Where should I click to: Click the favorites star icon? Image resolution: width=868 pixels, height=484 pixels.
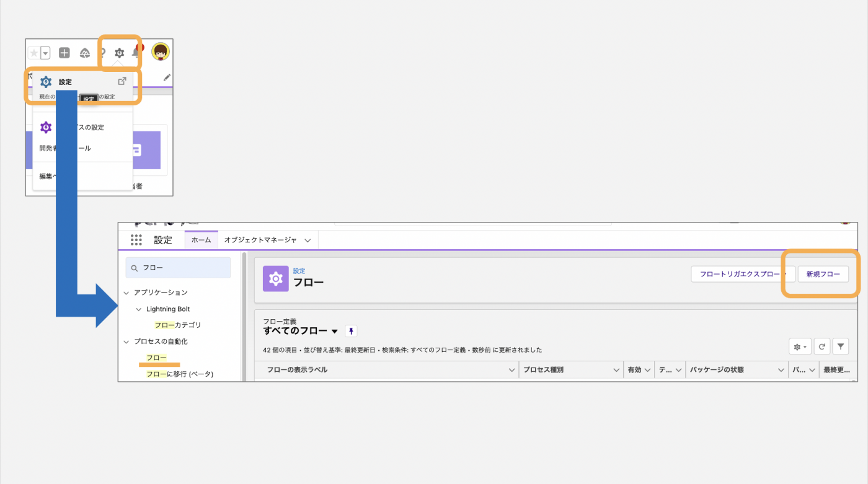coord(34,53)
